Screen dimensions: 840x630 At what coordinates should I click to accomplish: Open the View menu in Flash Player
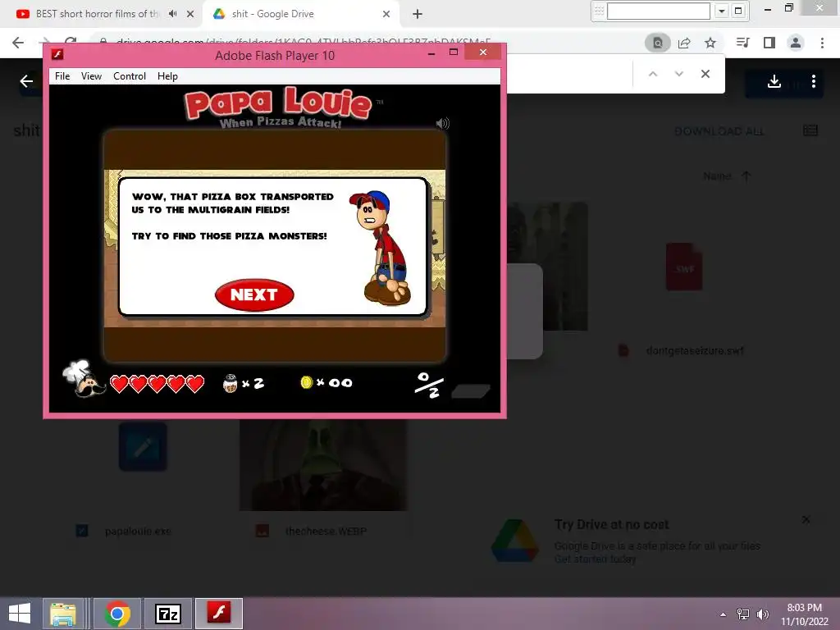tap(91, 76)
